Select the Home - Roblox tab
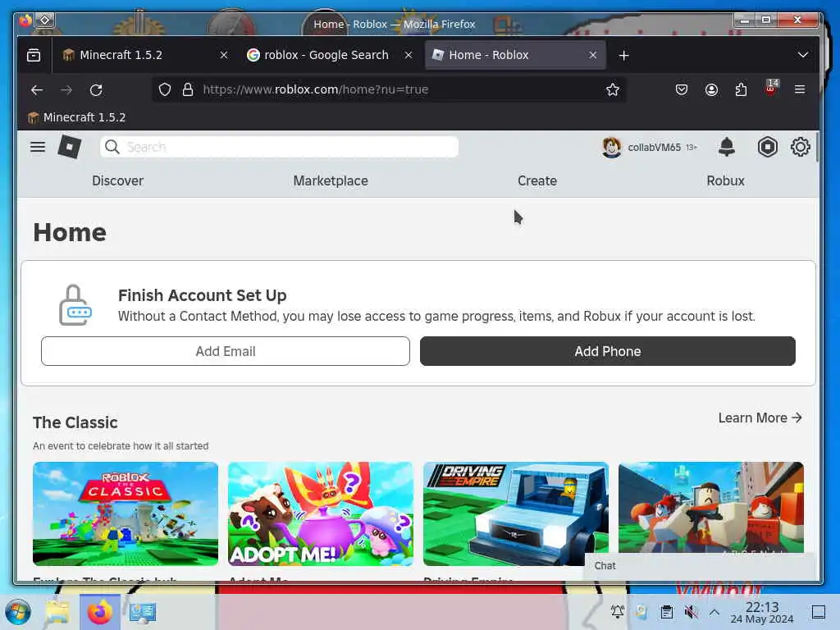 pyautogui.click(x=515, y=55)
